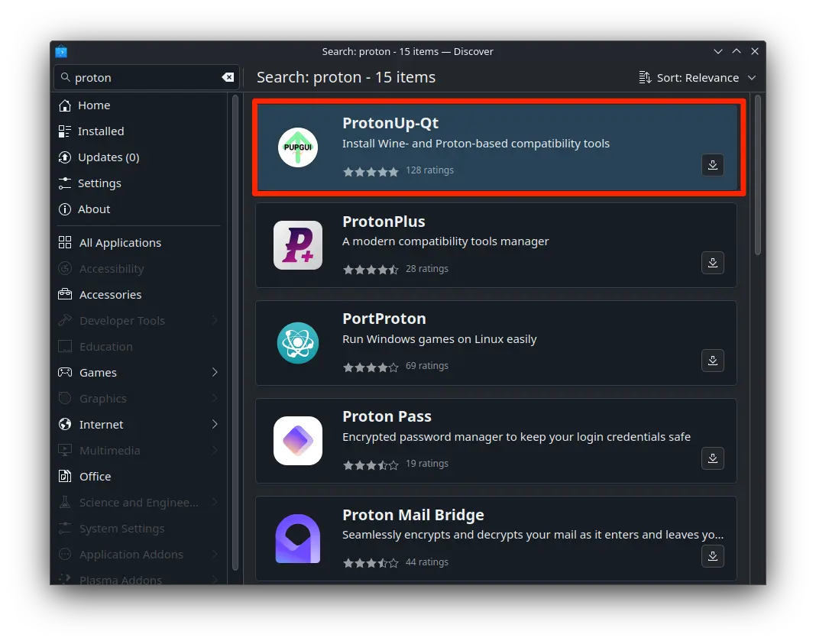Minimize the Discover window

click(718, 51)
